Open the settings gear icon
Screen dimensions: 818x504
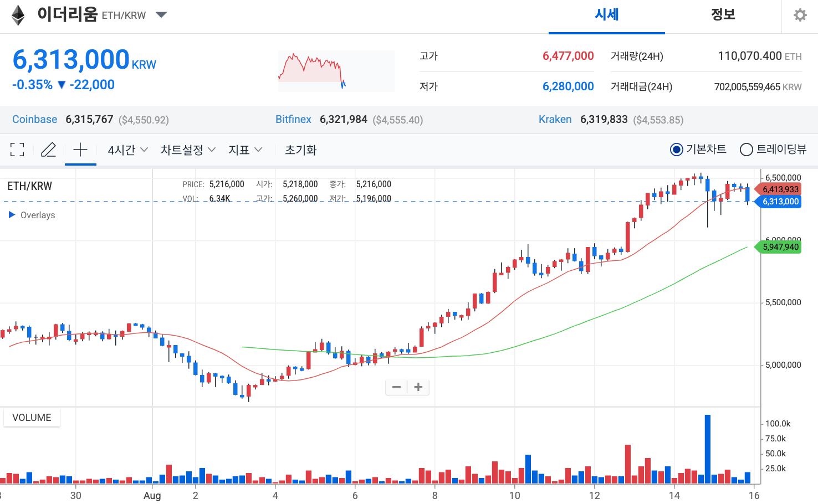tap(800, 14)
